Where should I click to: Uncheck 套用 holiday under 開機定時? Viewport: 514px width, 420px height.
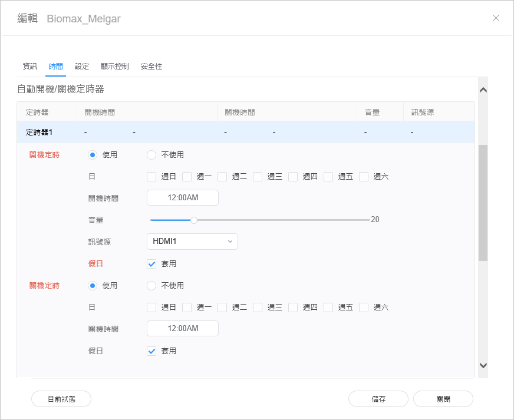(151, 264)
